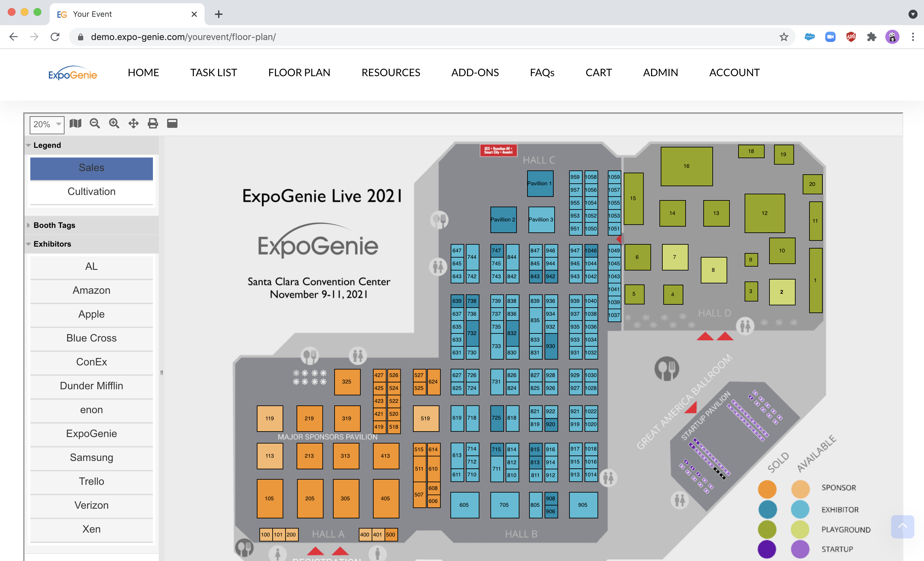This screenshot has height=561, width=924.
Task: Click the Dunder Mifflin exhibitor button
Action: click(92, 386)
